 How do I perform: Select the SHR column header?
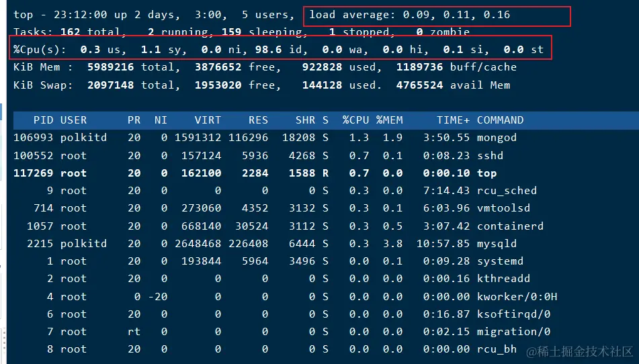(x=305, y=120)
